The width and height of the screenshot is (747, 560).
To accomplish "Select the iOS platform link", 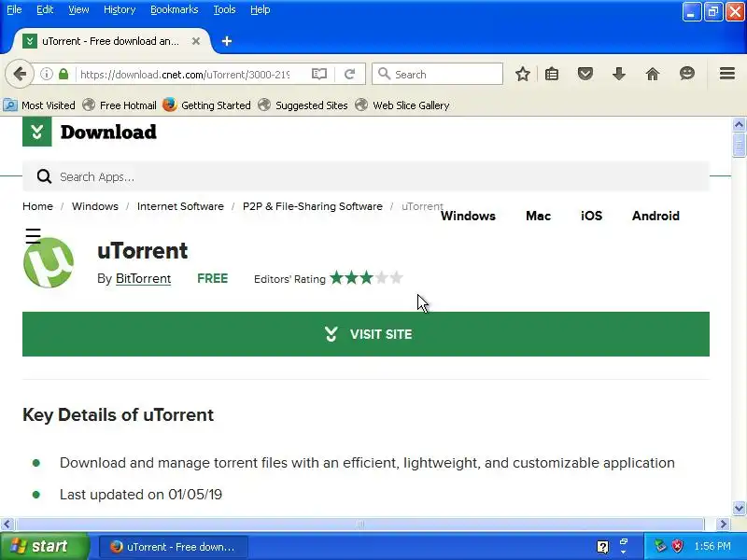I will click(x=591, y=216).
